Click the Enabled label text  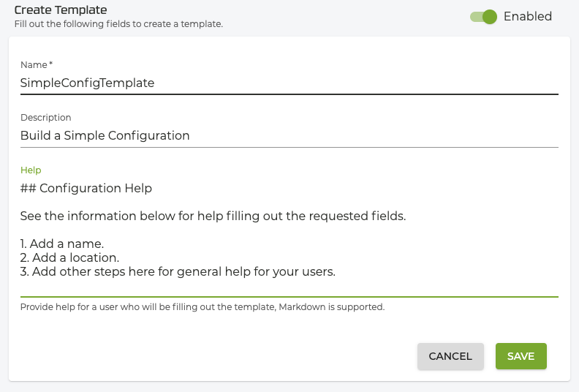[527, 16]
